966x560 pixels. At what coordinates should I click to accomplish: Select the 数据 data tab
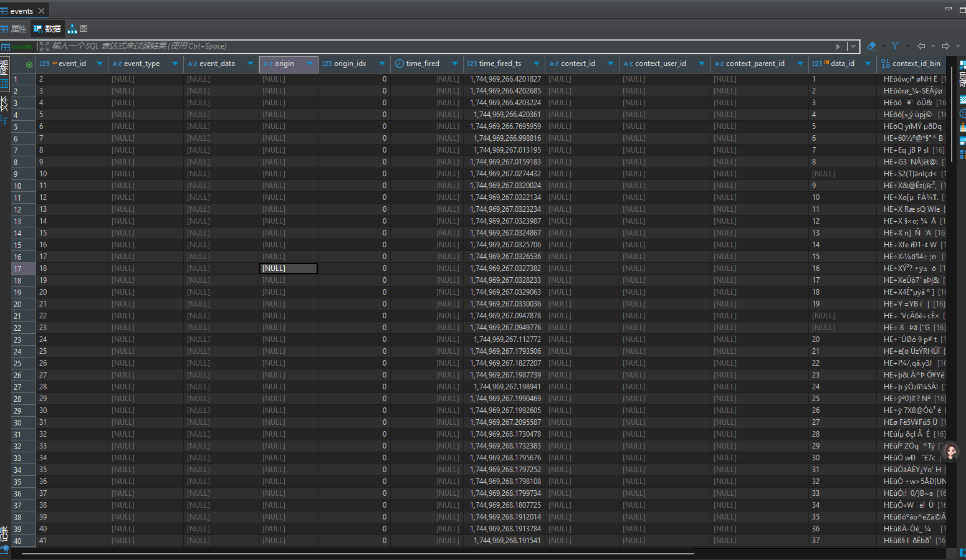tap(47, 29)
